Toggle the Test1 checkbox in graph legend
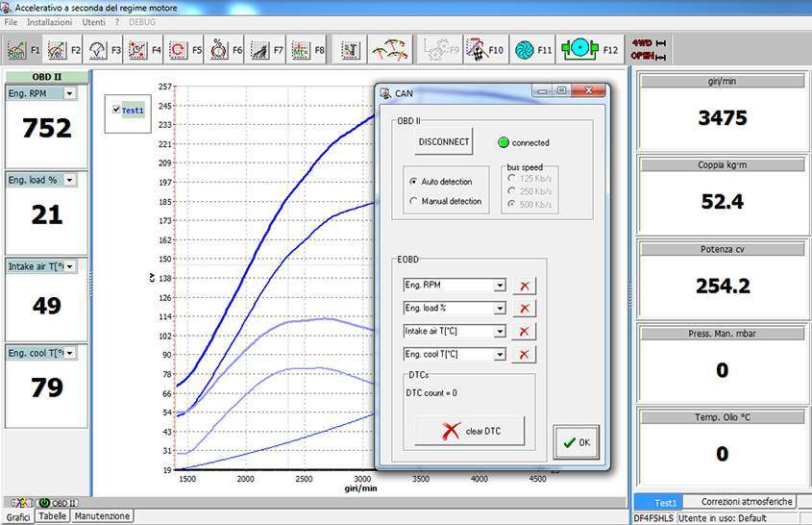Screen dimensions: 812x525 [x=116, y=110]
